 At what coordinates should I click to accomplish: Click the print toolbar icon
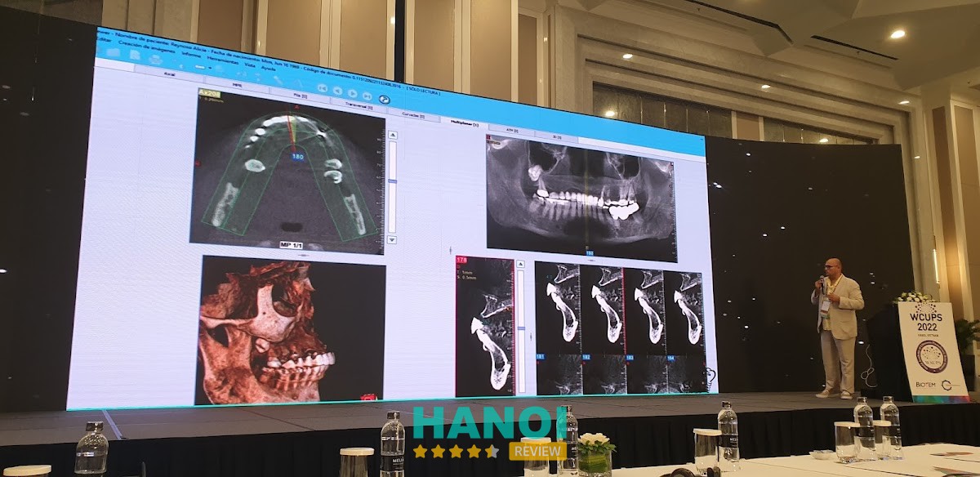(x=155, y=59)
